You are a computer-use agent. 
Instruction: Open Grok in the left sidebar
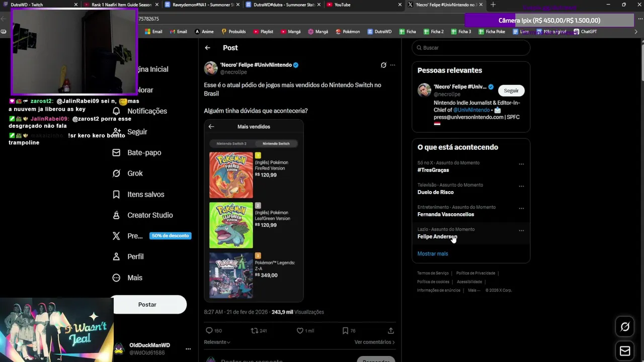click(x=128, y=173)
